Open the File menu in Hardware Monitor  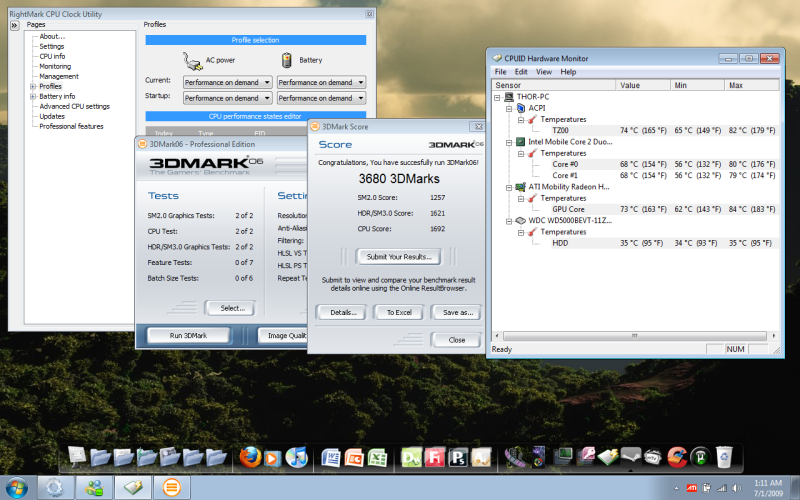click(501, 72)
